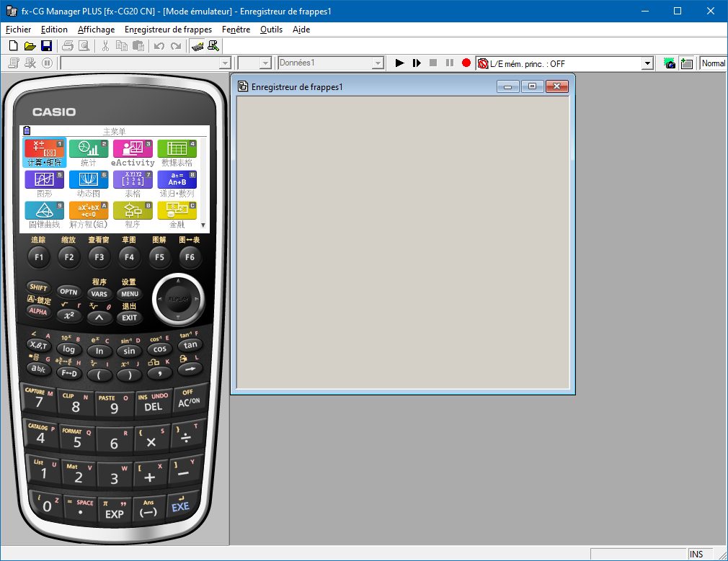
Task: Open the 程序 program flowchart icon
Action: [x=133, y=215]
